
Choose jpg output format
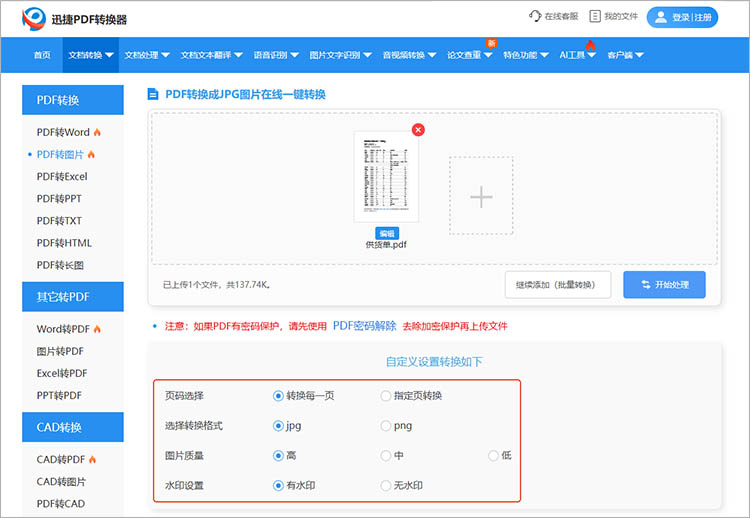click(278, 426)
